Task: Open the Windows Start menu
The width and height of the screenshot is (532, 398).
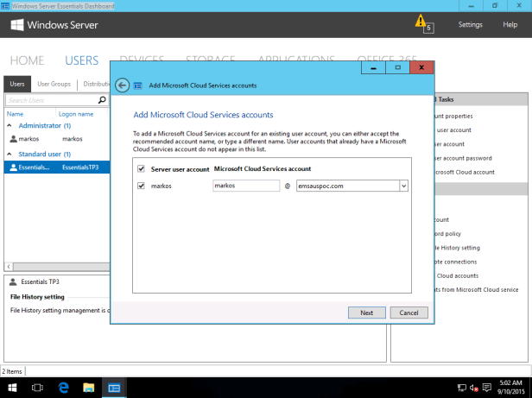Action: click(13, 388)
